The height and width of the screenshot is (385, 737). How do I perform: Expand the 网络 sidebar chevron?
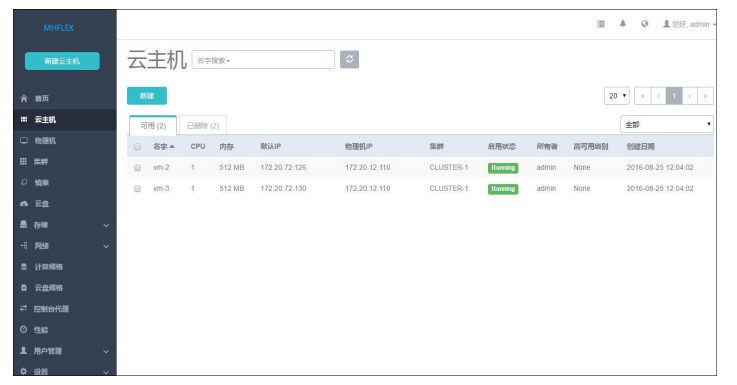coord(106,246)
